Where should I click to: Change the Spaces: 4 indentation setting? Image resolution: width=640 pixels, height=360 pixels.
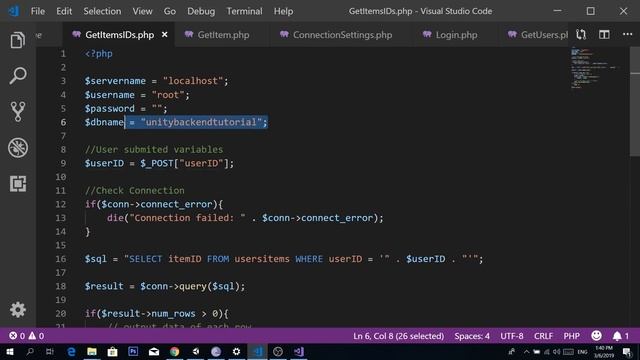[x=472, y=336]
